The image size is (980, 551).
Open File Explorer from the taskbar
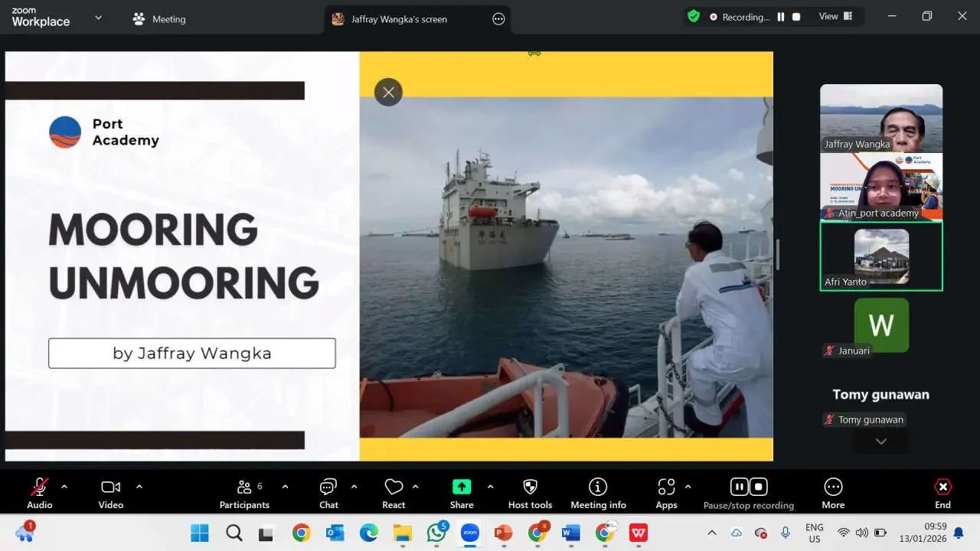pos(403,533)
